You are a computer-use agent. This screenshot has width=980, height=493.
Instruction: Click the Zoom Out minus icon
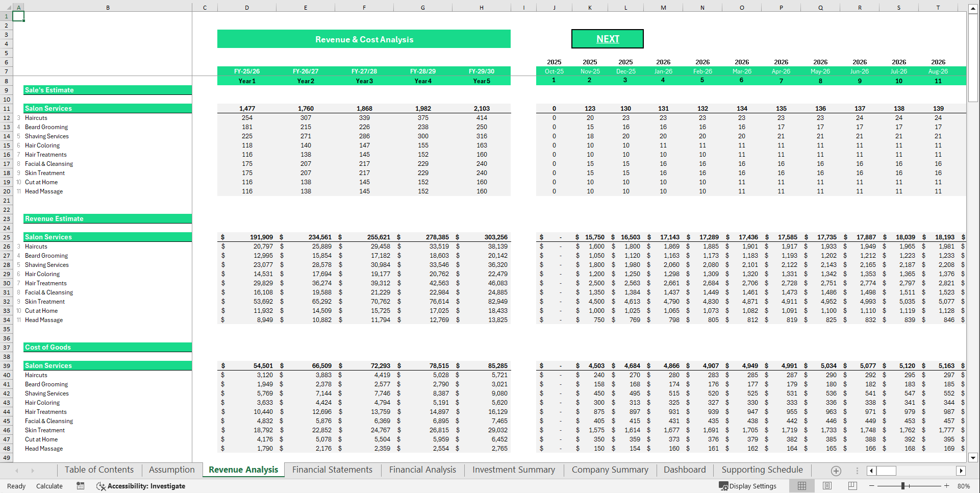click(x=872, y=486)
